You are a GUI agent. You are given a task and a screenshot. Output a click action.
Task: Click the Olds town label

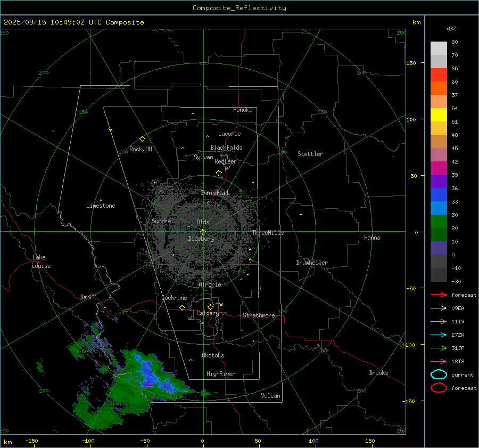click(x=203, y=222)
